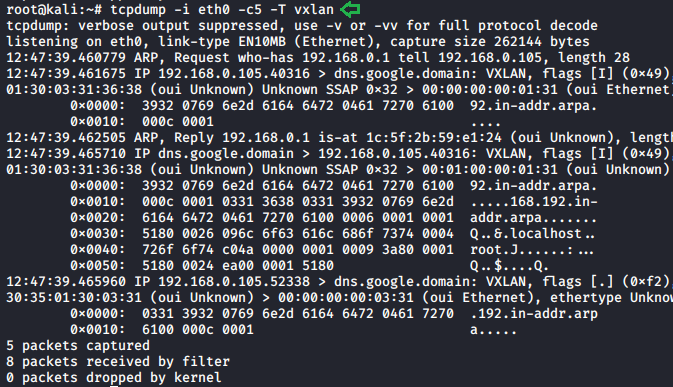Click the ARP Reply 192.168.0.1 is-at line
The width and height of the screenshot is (673, 387).
[x=339, y=137]
